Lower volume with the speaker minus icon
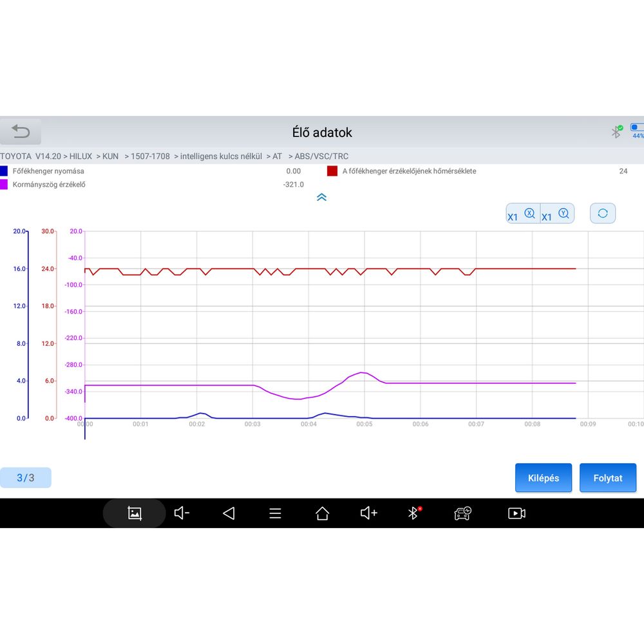Screen dimensions: 644x644 [182, 513]
